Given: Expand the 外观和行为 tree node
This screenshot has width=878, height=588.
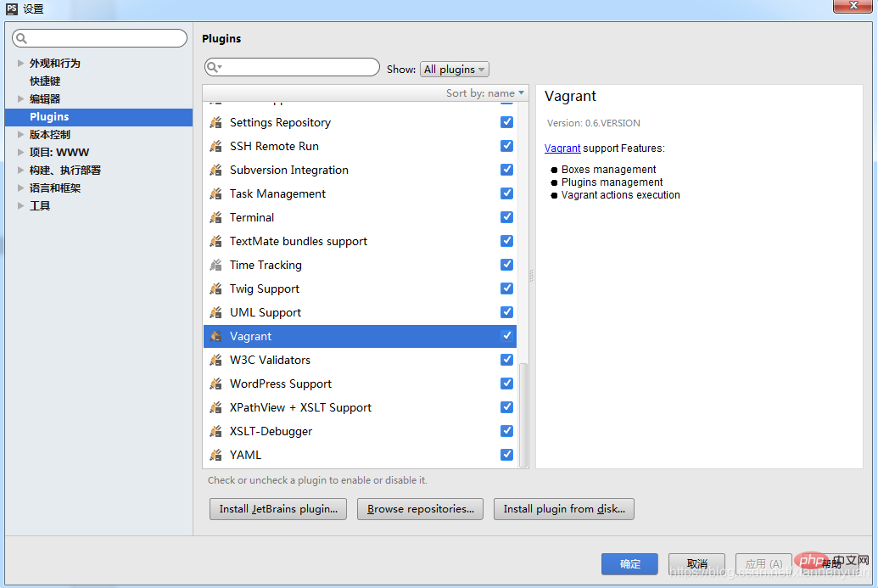Looking at the screenshot, I should coord(20,64).
